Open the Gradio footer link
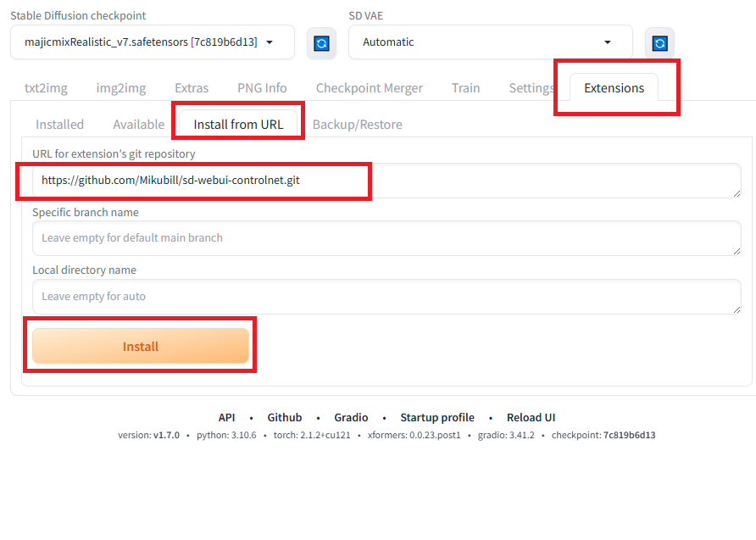Image resolution: width=756 pixels, height=540 pixels. tap(351, 418)
